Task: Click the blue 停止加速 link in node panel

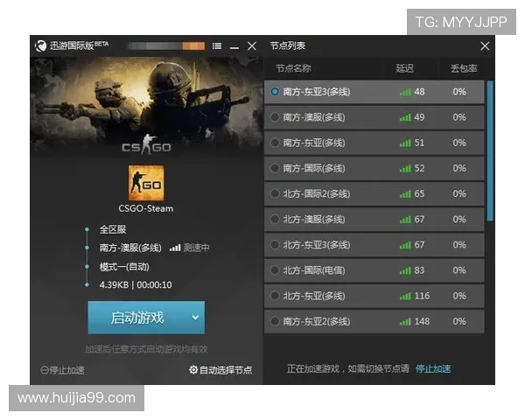Action: point(433,368)
